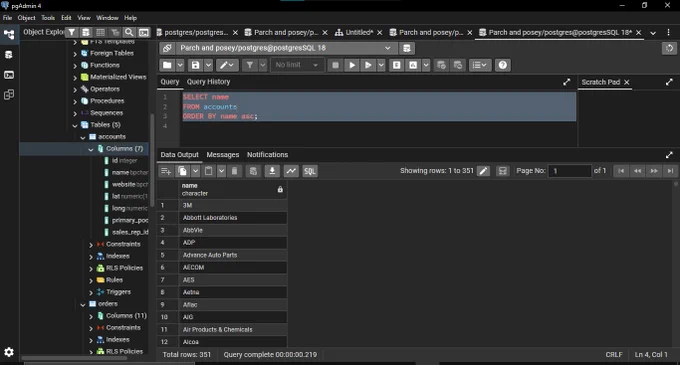Open the save-file dropdown arrow
The height and width of the screenshot is (365, 680).
tap(208, 65)
